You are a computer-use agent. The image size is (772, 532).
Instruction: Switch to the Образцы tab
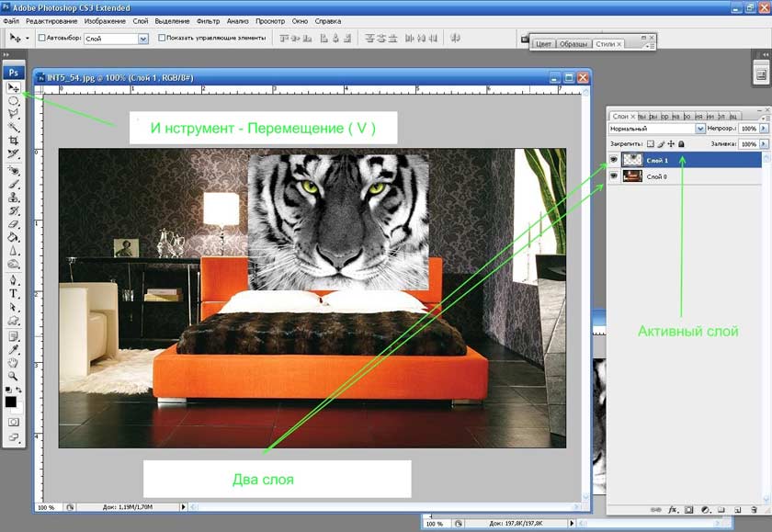(x=574, y=43)
